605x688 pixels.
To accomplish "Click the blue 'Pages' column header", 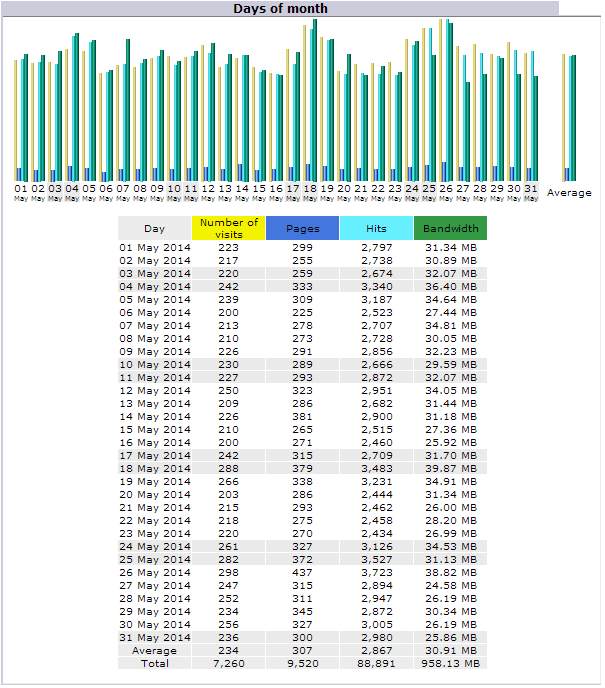I will pyautogui.click(x=302, y=228).
